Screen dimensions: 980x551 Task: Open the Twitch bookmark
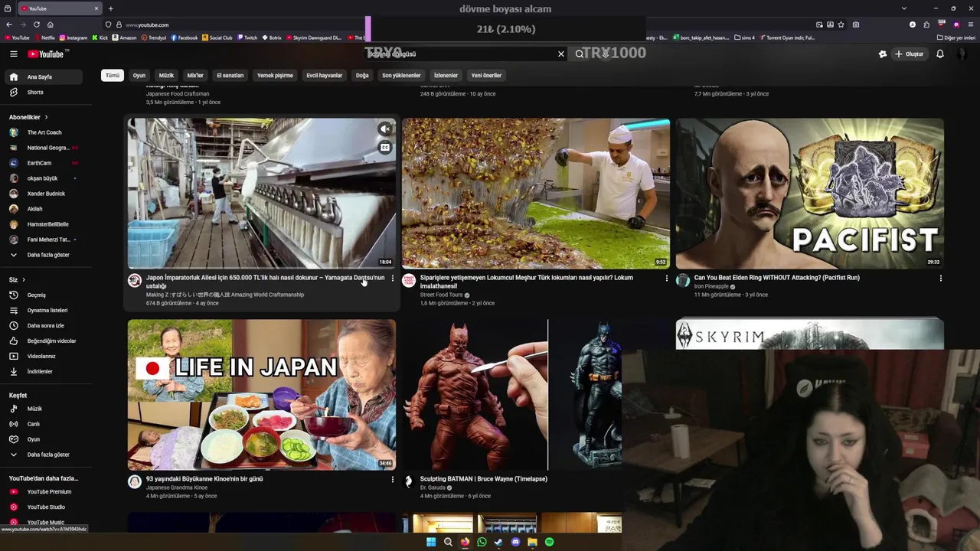click(247, 37)
